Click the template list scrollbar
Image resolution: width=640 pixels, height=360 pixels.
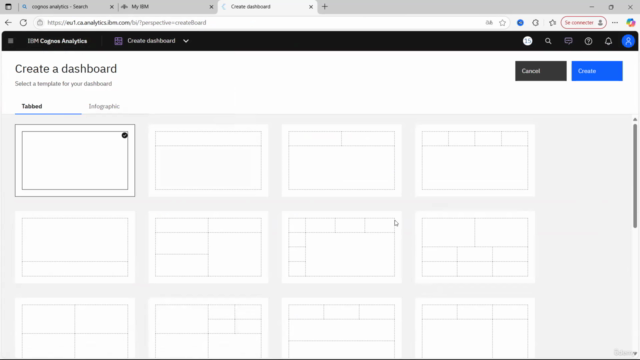(x=635, y=176)
